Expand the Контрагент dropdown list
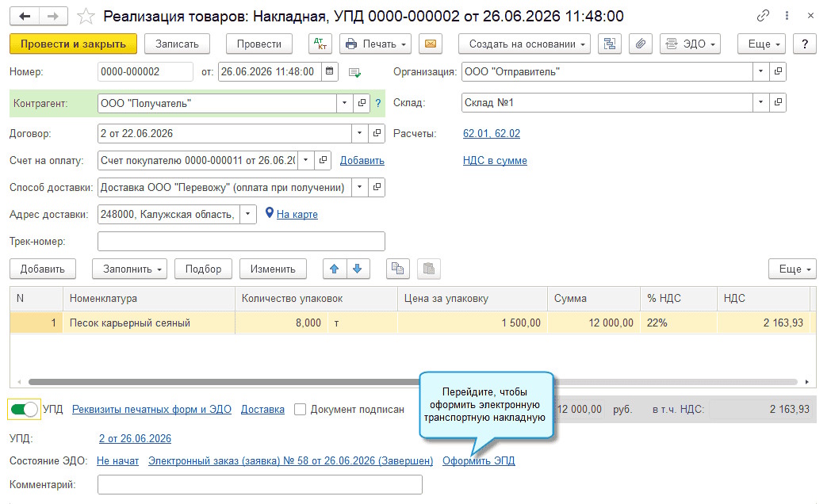831x504 pixels. [x=344, y=103]
